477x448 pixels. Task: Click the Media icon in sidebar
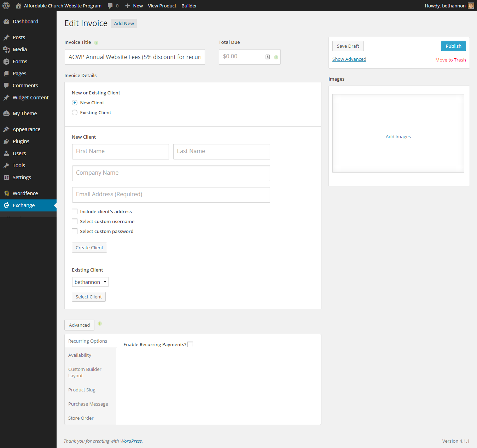click(6, 50)
